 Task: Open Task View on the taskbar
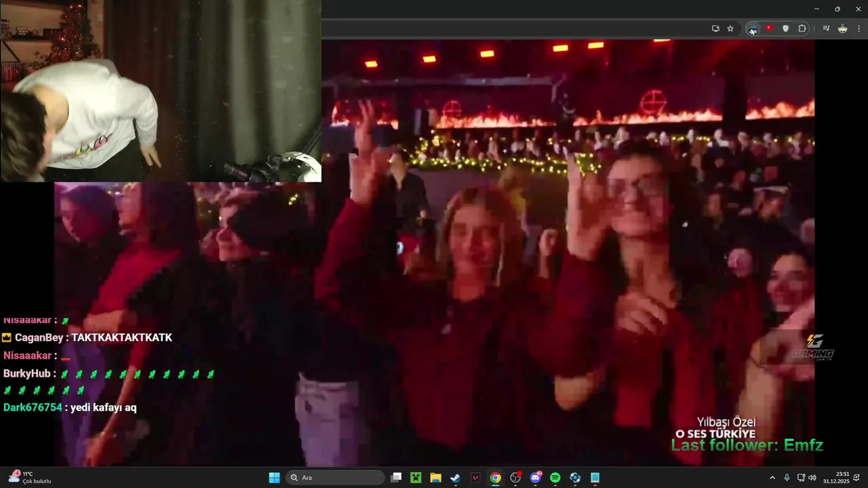tap(396, 478)
